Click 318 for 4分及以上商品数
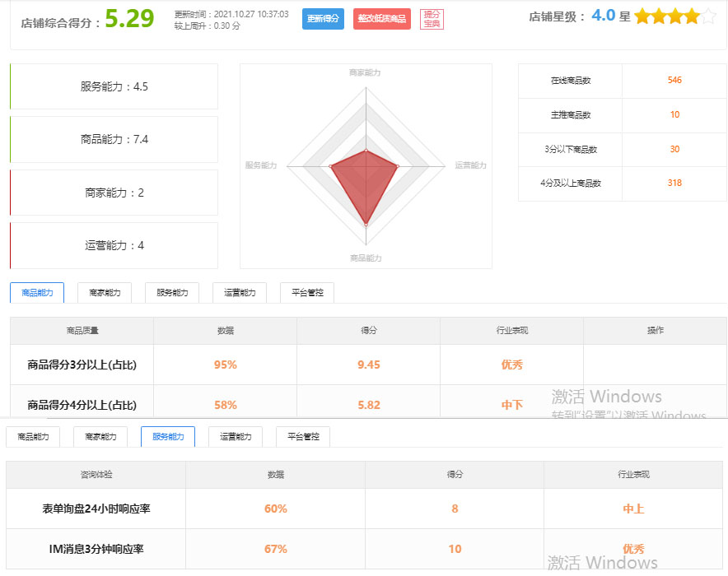The image size is (728, 576). [674, 184]
